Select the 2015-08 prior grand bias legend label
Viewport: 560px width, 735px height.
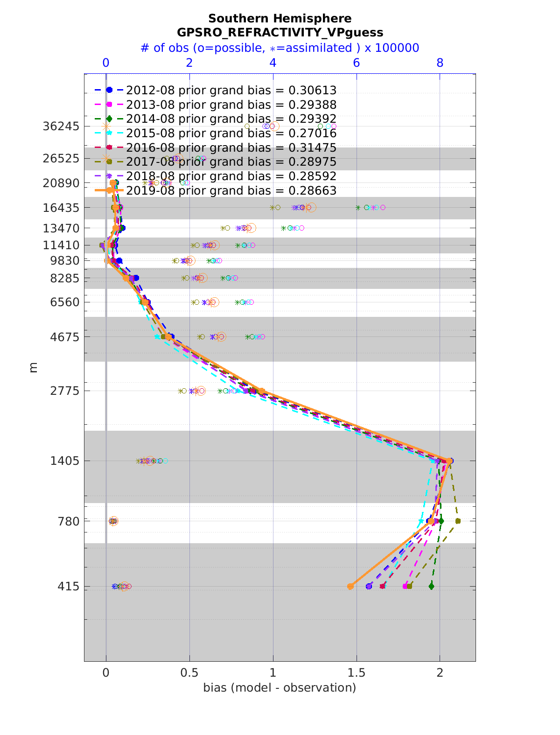[x=231, y=133]
